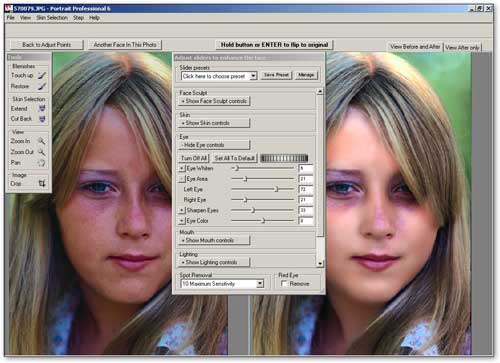
Task: Show Mouth controls section
Action: coord(214,240)
